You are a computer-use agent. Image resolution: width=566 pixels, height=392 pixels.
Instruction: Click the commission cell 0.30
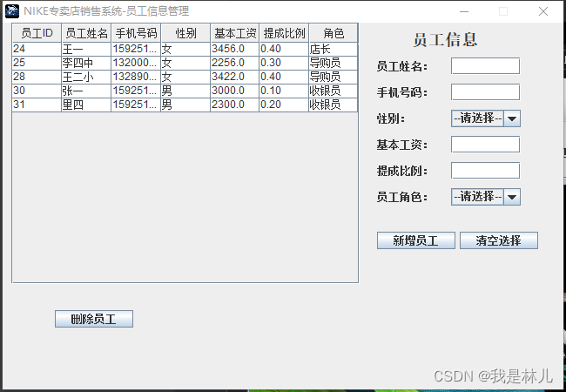[x=284, y=64]
